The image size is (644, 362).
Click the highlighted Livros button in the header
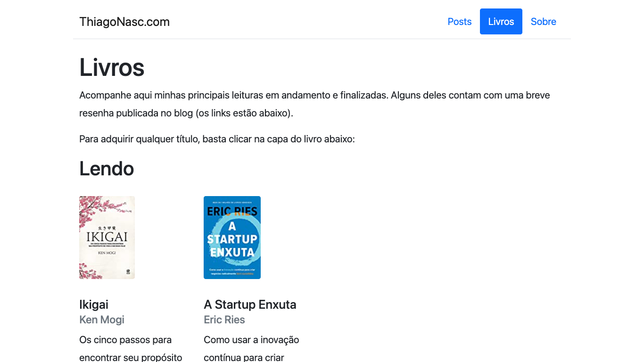click(x=501, y=21)
